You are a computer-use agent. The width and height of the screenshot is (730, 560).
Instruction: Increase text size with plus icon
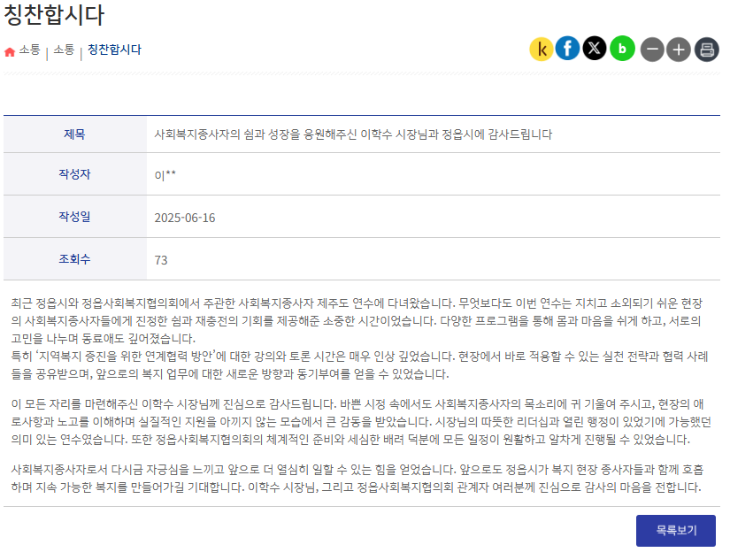click(x=679, y=50)
